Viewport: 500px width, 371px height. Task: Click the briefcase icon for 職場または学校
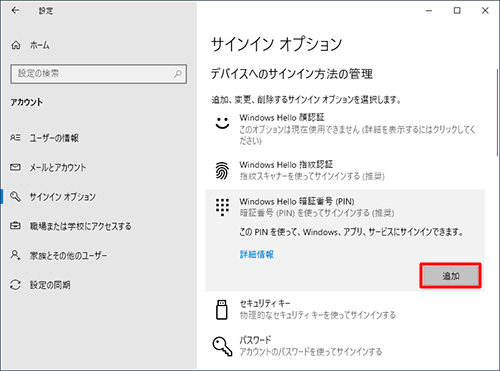point(15,226)
